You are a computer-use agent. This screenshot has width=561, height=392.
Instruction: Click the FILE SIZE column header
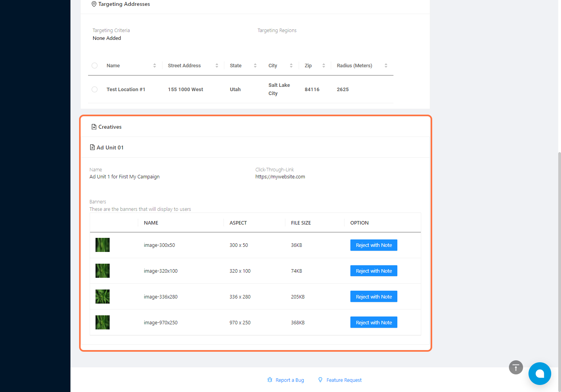pos(301,223)
